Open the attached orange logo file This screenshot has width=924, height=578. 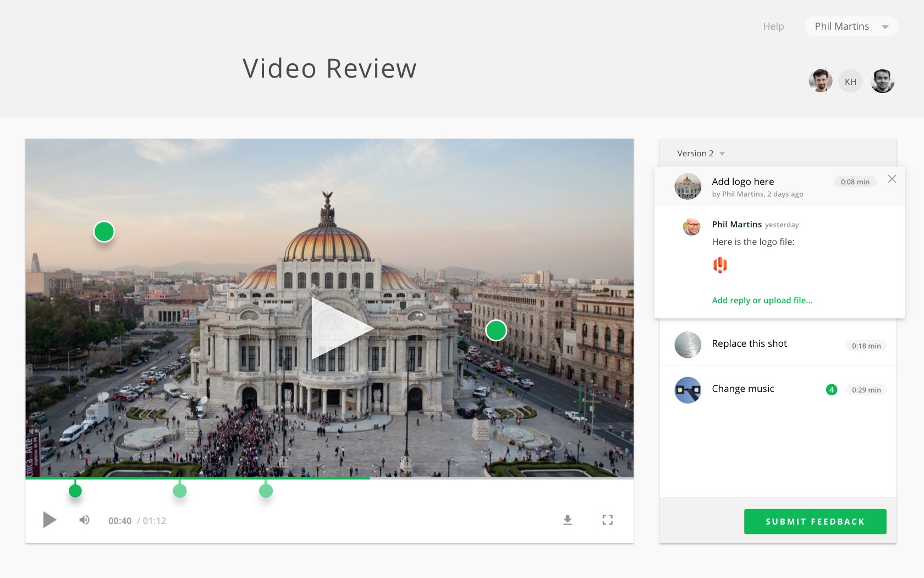coord(720,265)
